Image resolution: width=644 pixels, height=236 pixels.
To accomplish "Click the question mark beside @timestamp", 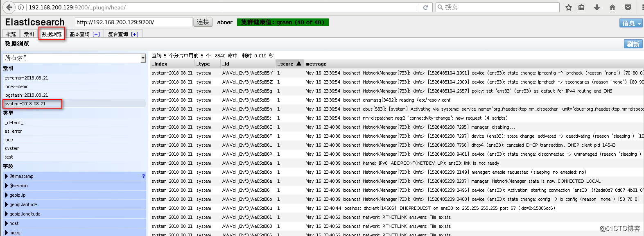I will 143,176.
